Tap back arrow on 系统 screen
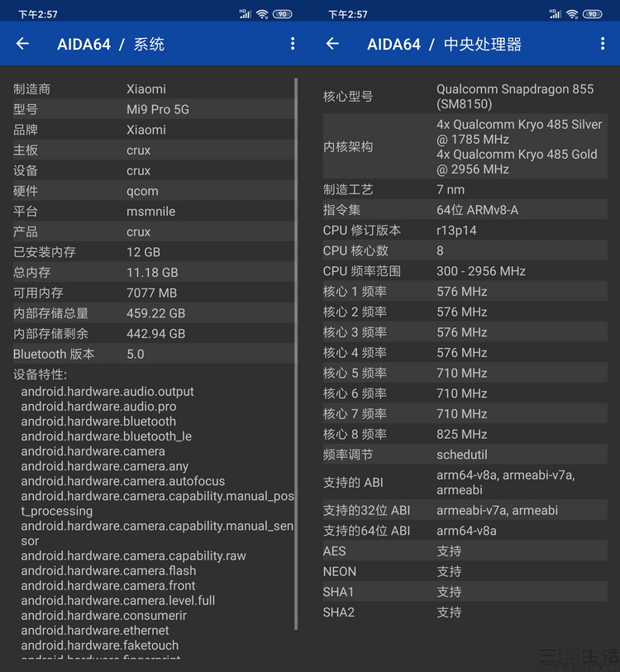Viewport: 620px width, 672px height. coord(22,43)
